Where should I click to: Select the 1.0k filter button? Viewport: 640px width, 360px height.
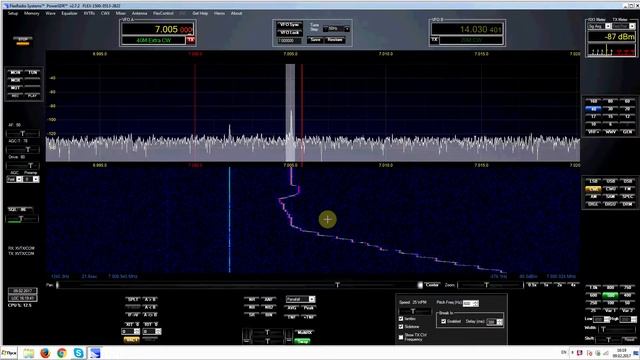[593, 288]
